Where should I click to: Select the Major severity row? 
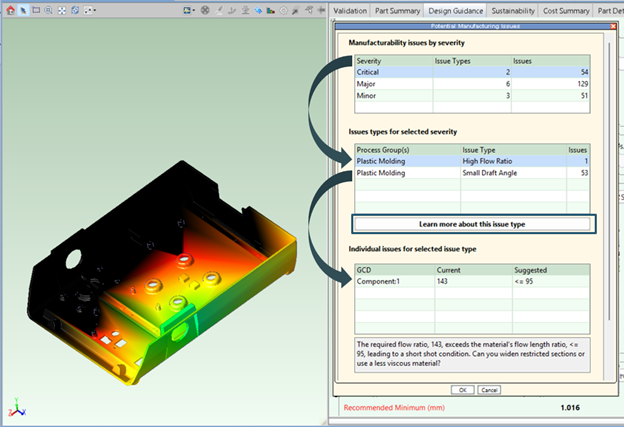[x=390, y=84]
